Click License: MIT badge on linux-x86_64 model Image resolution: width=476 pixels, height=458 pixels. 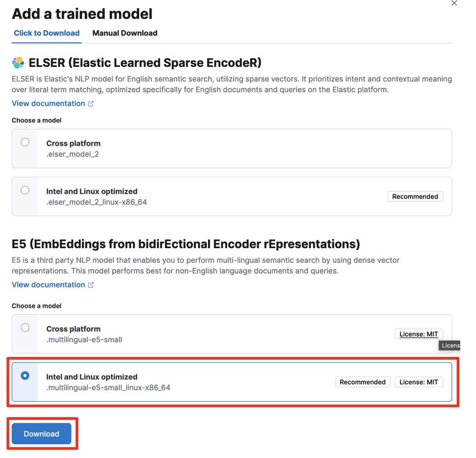point(418,382)
